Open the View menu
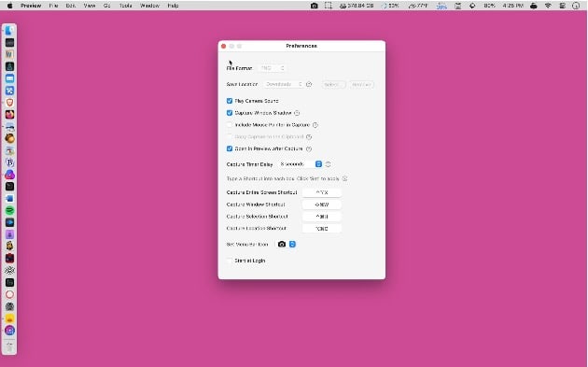This screenshot has width=588, height=367. click(90, 6)
